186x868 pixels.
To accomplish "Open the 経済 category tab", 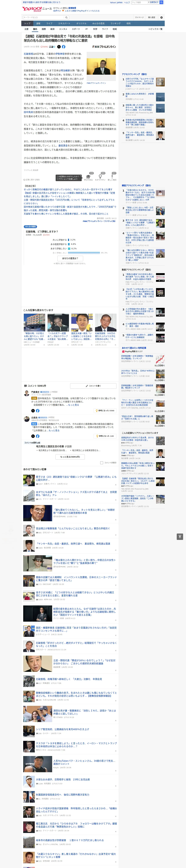I will 52,29.
